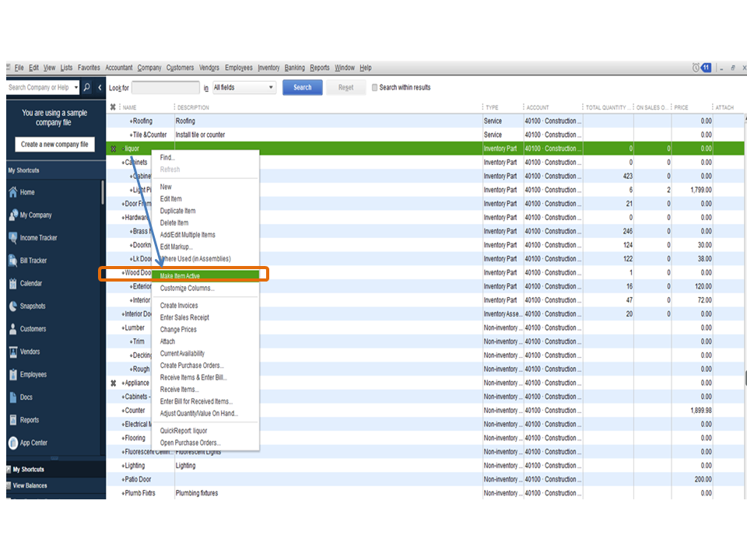Click the Look for input field
747x560 pixels.
165,88
